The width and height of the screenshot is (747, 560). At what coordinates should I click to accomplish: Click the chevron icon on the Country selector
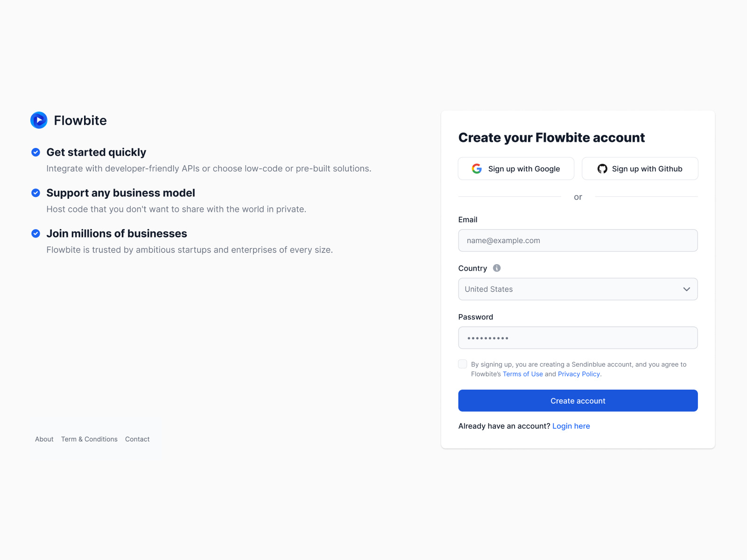tap(686, 289)
